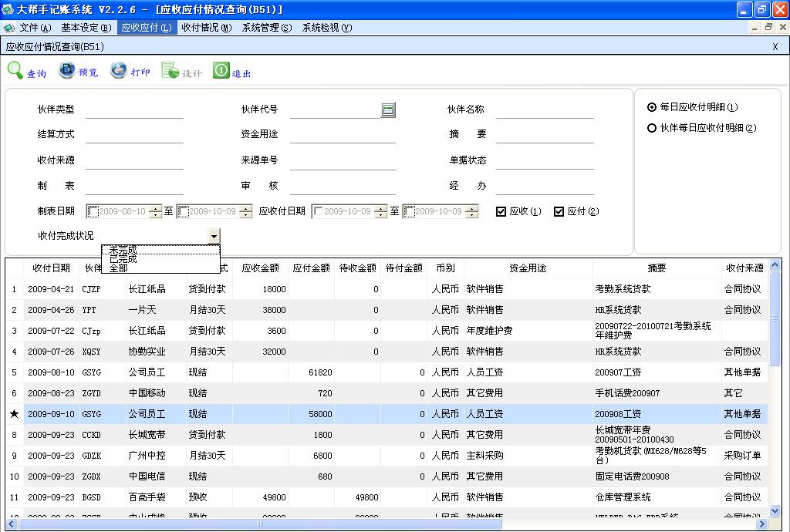This screenshot has width=790, height=532.
Task: Select the 百高手袋 partner cell
Action: (156, 497)
